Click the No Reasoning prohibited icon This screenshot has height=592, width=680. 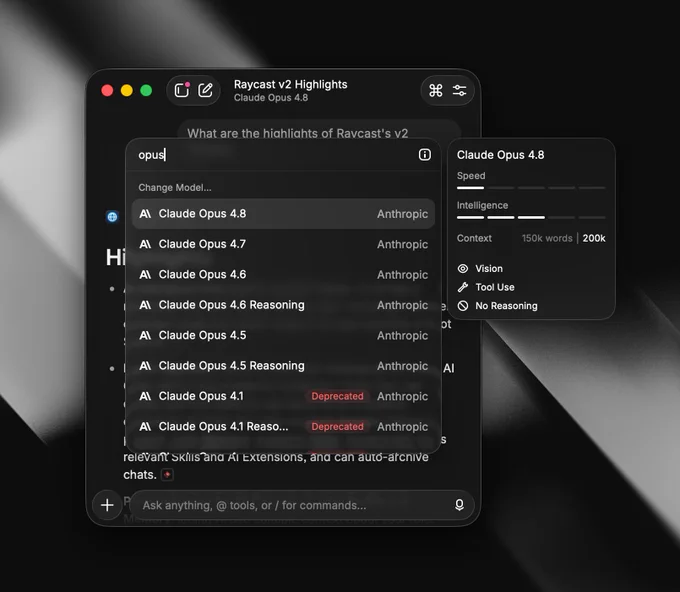(x=463, y=306)
